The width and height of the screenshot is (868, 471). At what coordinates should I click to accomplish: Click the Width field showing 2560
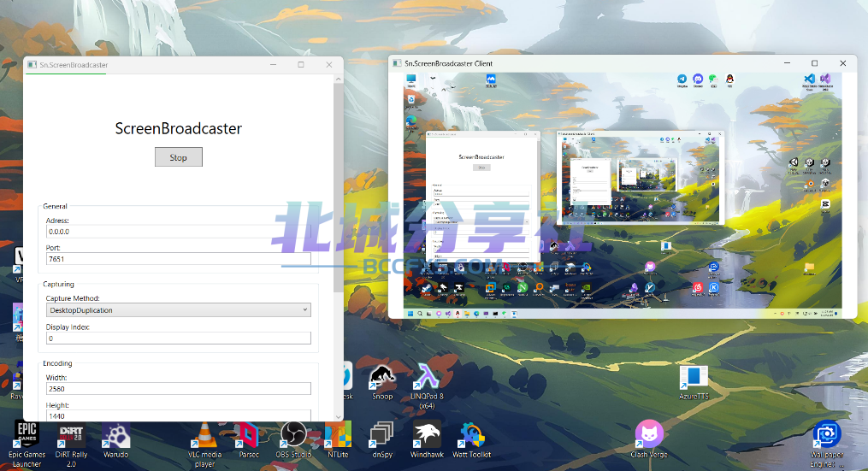coord(178,389)
